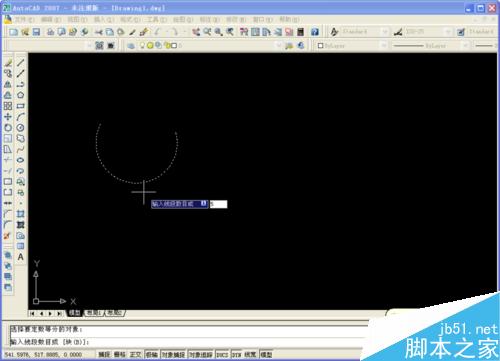Image resolution: width=500 pixels, height=361 pixels.
Task: Click the Plot printer icon
Action: point(50,32)
